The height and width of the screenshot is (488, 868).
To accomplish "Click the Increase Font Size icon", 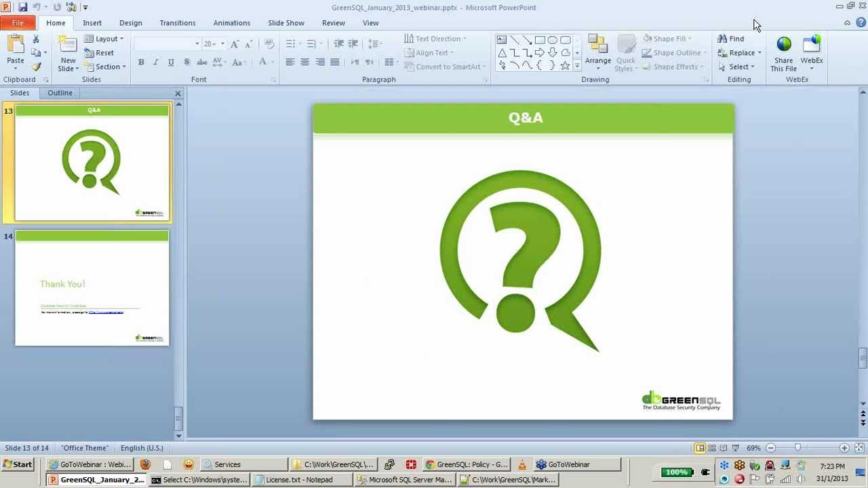I will [235, 43].
